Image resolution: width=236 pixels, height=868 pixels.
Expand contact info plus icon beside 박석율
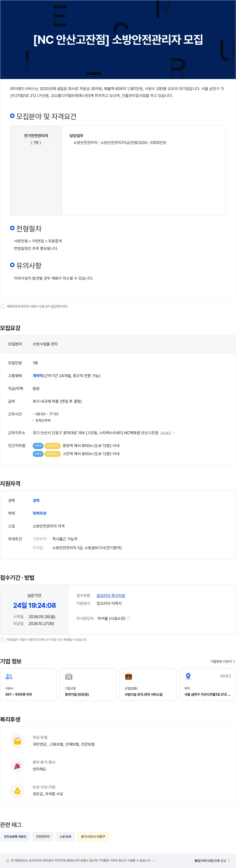tap(129, 618)
